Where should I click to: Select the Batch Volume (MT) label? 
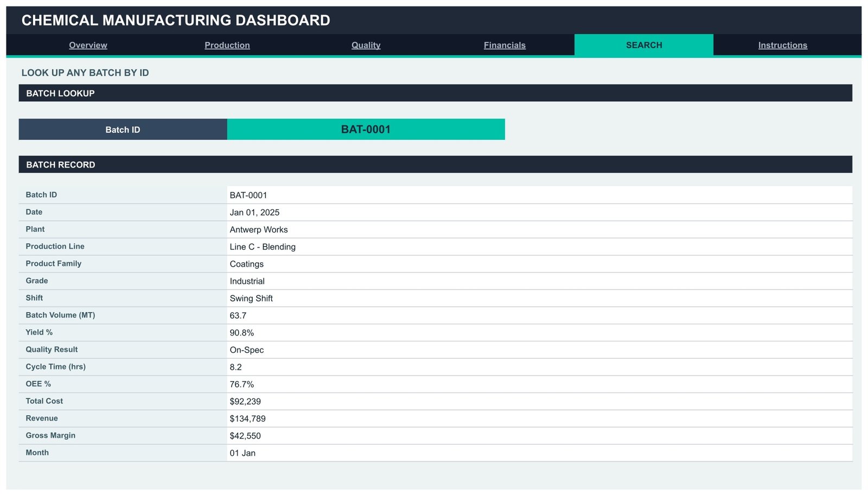(123, 315)
